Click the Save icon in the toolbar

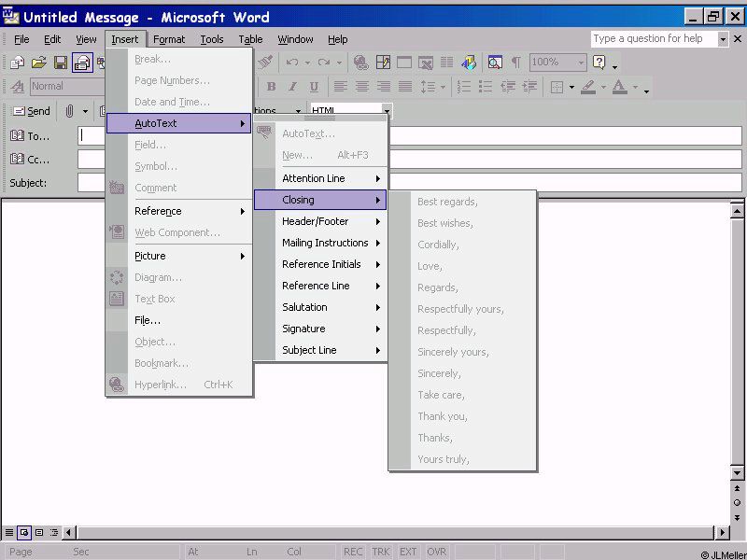(x=61, y=63)
